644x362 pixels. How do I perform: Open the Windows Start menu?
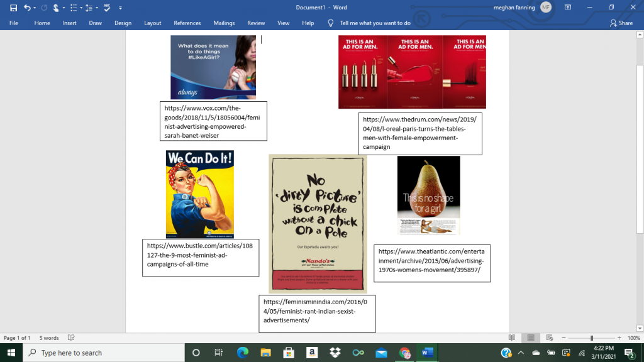[11, 353]
